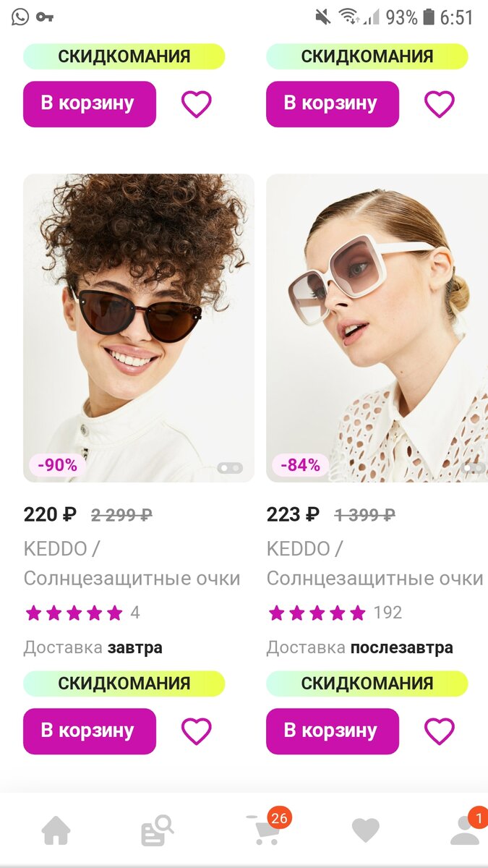Open the profile icon with notification badge
The height and width of the screenshot is (868, 488).
coord(466,828)
